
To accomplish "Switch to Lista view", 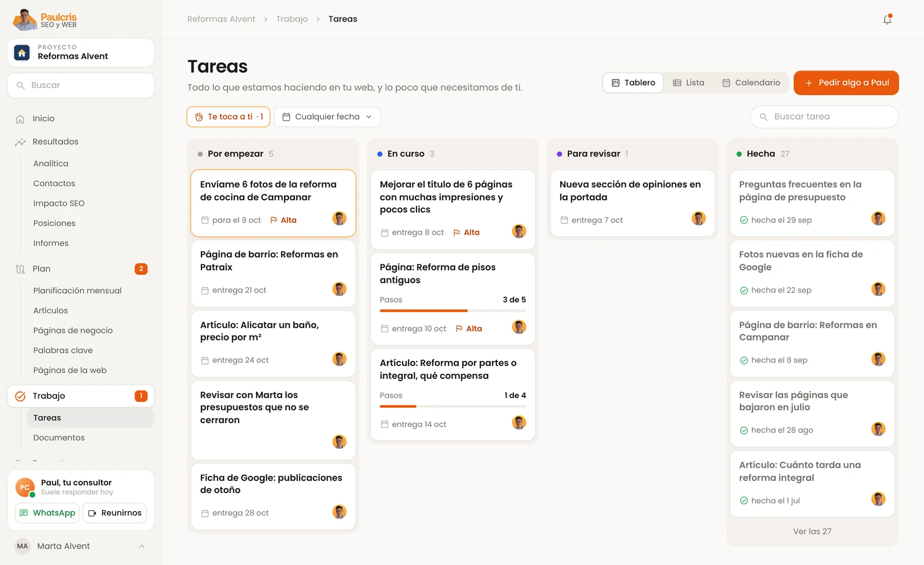I will pyautogui.click(x=689, y=83).
